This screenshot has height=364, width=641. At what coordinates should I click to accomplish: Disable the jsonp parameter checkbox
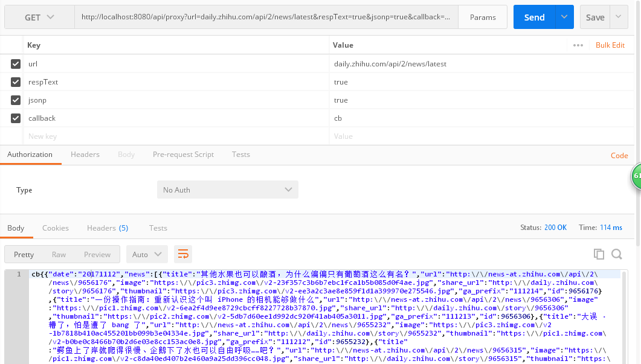click(16, 100)
